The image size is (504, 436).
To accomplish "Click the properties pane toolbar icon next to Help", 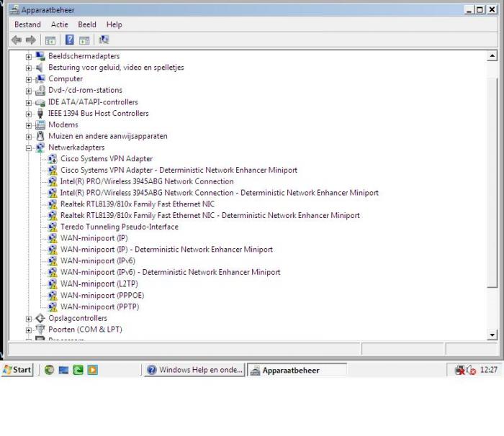I will (84, 40).
